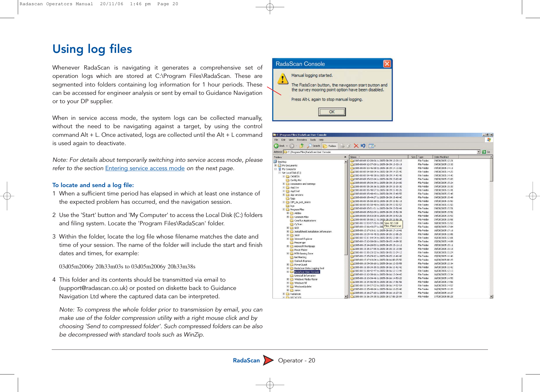Collapse the Program Files tree node
Image resolution: width=540 pixels, height=392 pixels.
(284, 210)
